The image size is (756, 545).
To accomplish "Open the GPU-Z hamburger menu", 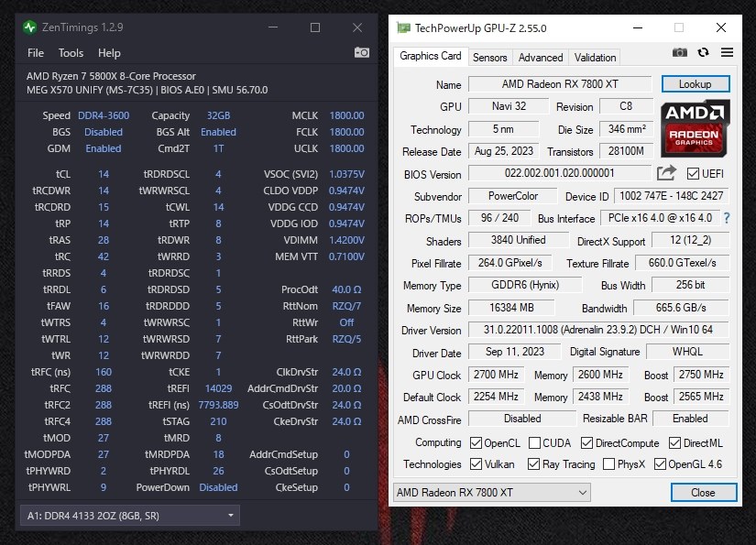I will click(727, 53).
